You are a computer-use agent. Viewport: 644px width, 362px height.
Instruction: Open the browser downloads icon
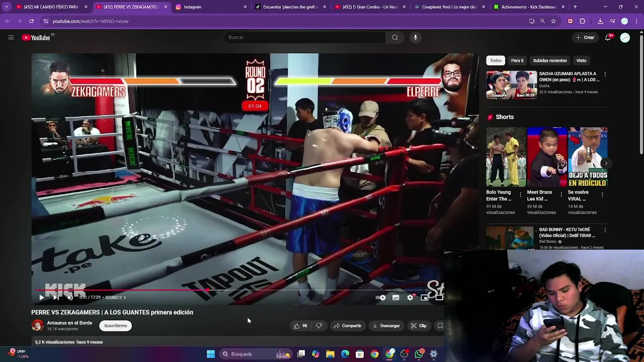tap(600, 21)
